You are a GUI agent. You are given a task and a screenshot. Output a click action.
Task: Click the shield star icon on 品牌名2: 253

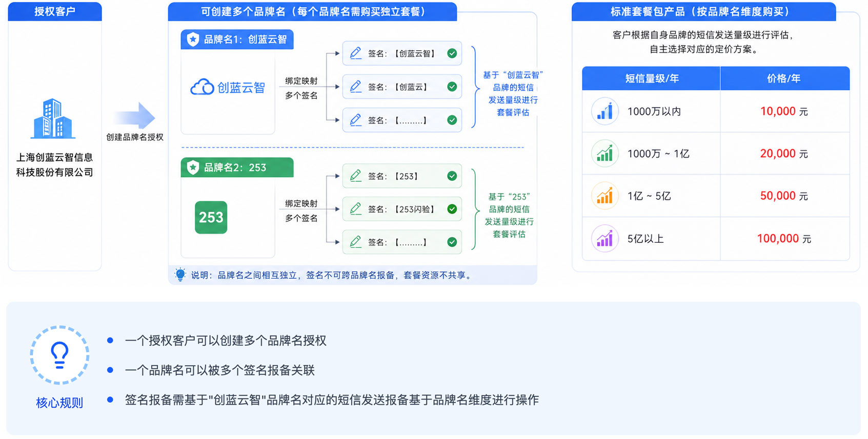(x=193, y=168)
